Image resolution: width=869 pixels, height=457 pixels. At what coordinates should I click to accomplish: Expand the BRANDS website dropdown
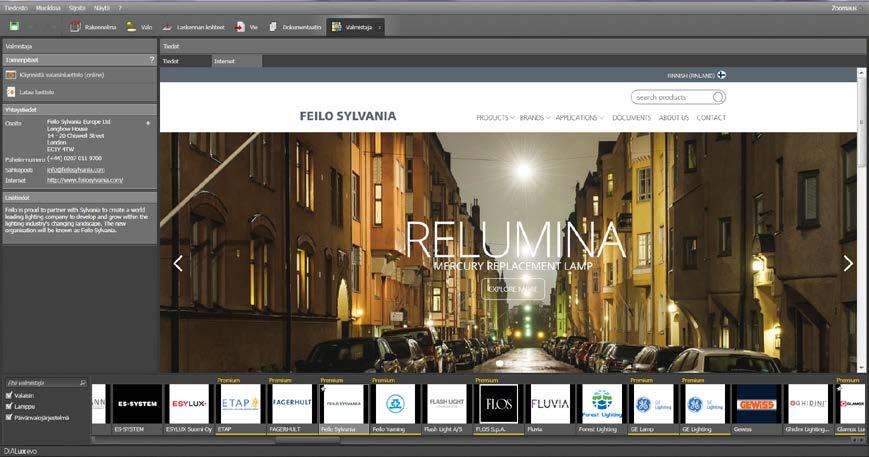(x=535, y=117)
